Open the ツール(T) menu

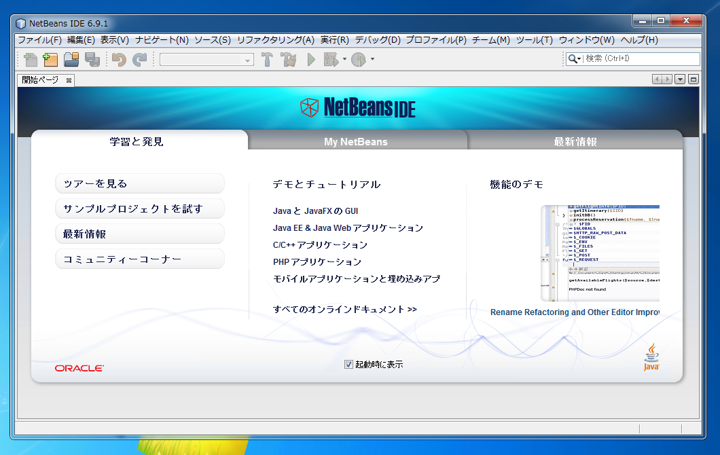534,40
